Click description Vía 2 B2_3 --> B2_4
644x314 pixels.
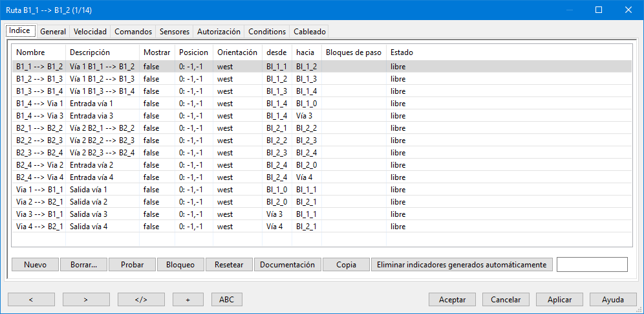102,153
